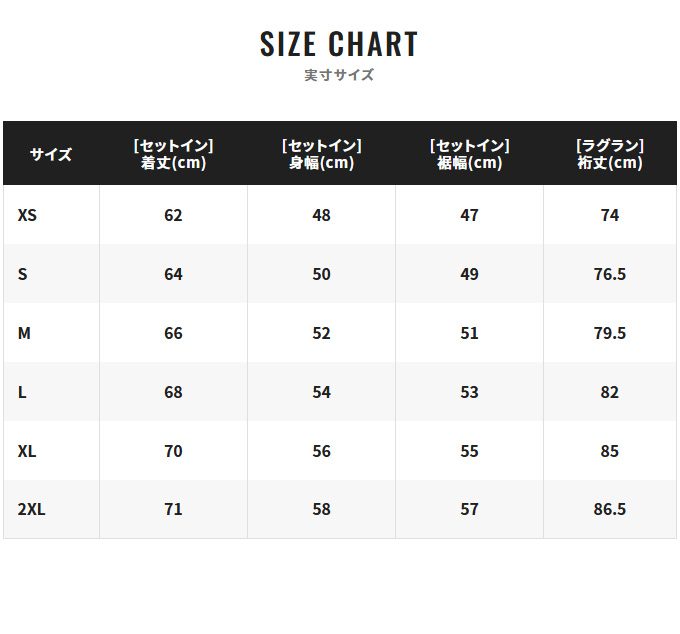Click the SIZE CHART heading
The height and width of the screenshot is (634, 680).
point(339,44)
